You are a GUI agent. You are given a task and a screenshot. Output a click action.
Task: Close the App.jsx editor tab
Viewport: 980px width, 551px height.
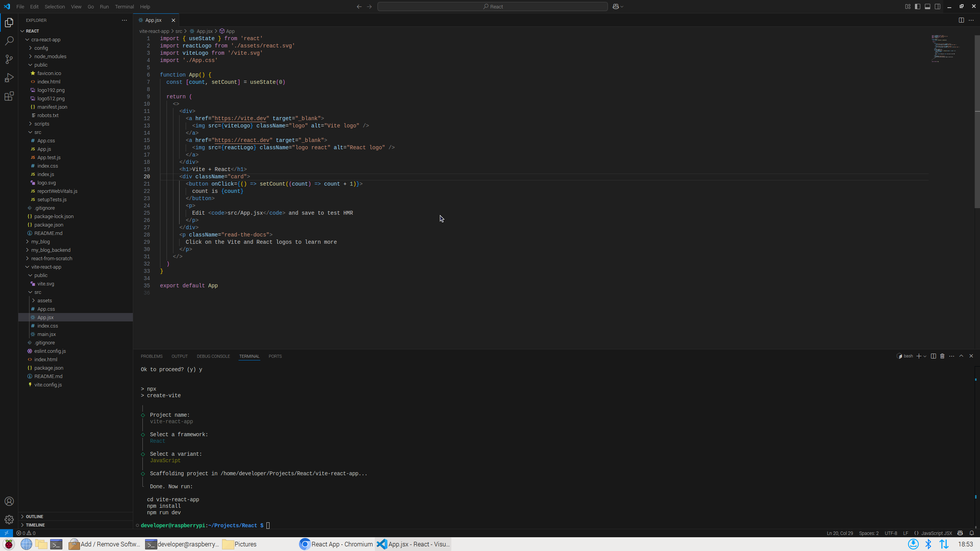coord(173,20)
